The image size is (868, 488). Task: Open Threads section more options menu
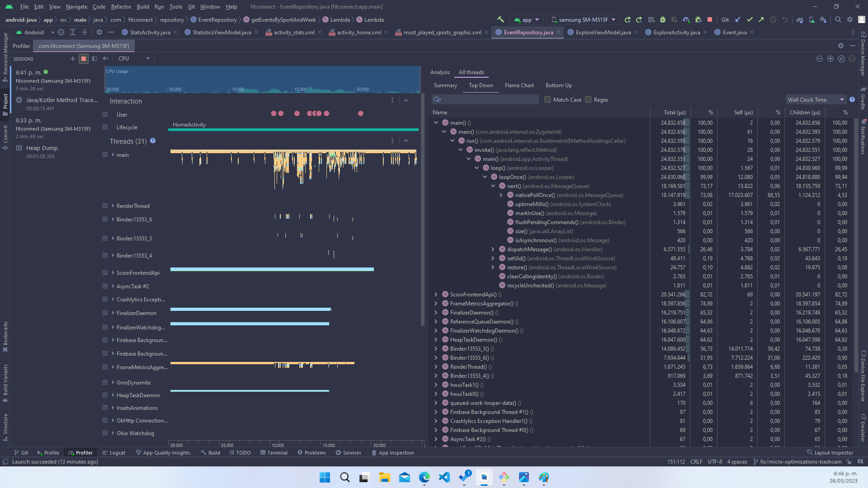point(392,141)
